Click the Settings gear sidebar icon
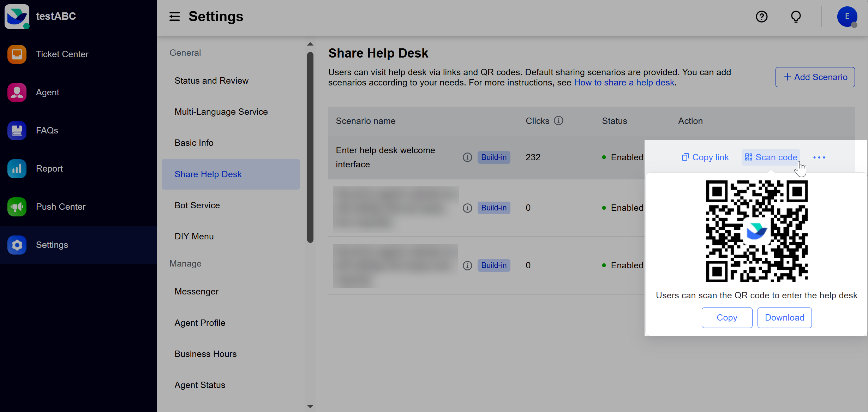Viewport: 868px width, 412px height. [x=17, y=245]
